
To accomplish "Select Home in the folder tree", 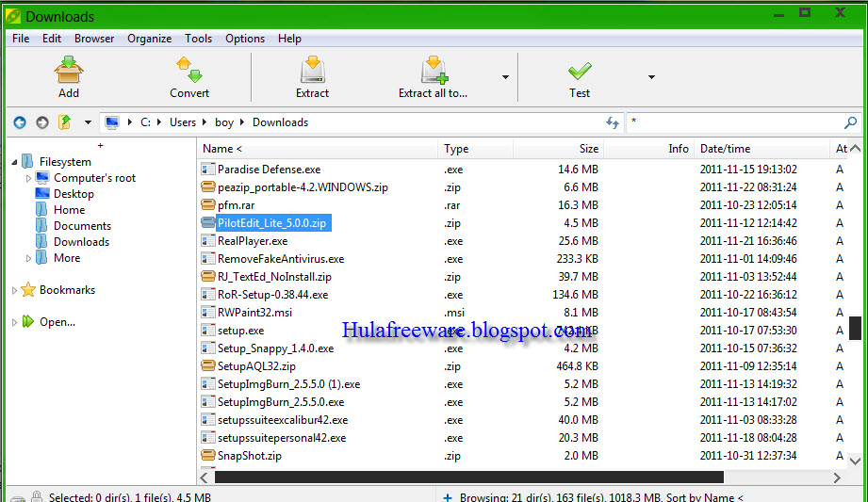I will click(x=69, y=210).
